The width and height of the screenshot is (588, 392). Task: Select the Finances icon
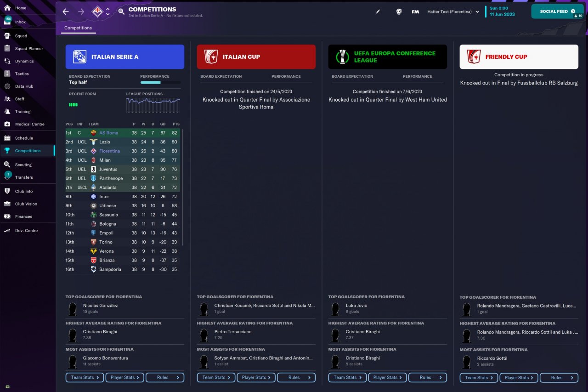pos(7,216)
